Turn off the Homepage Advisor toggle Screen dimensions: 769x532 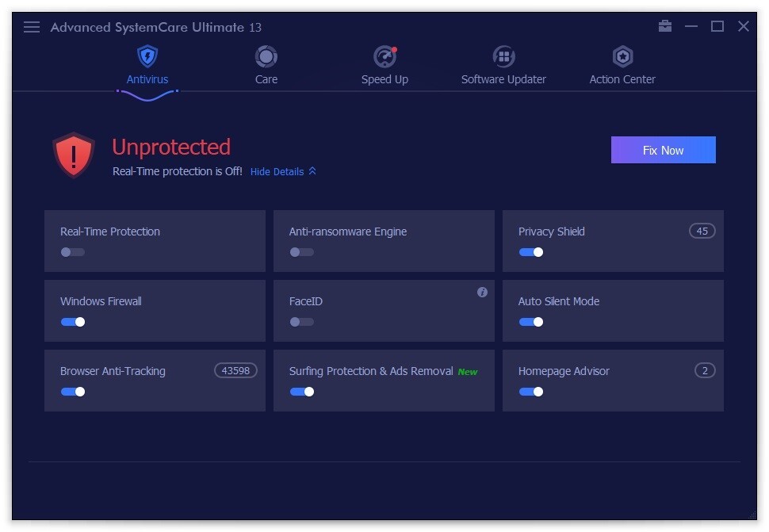click(x=531, y=392)
